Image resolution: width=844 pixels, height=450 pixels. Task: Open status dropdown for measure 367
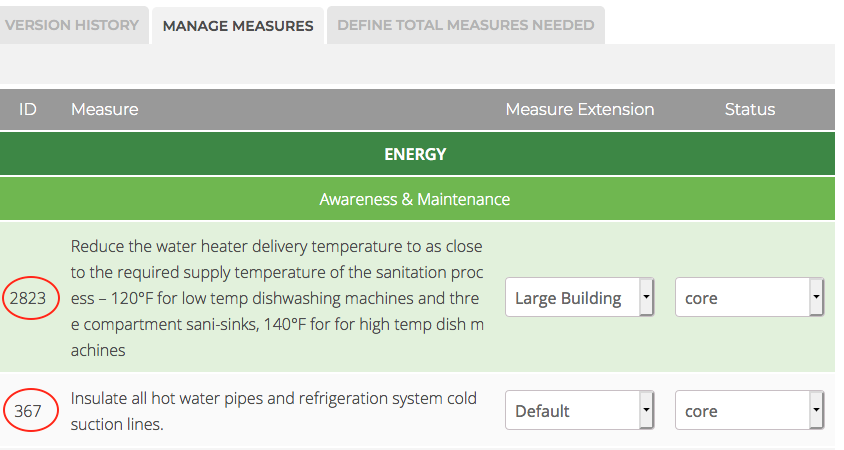(749, 410)
